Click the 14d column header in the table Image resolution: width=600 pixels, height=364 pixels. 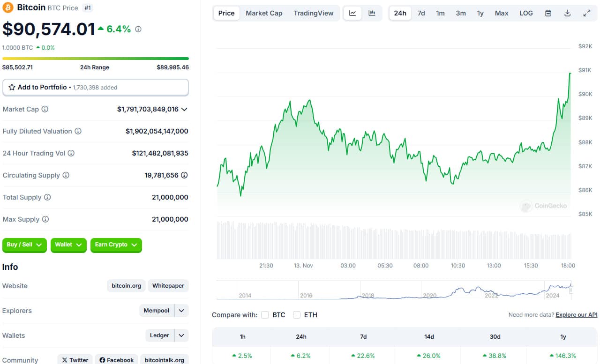click(429, 336)
